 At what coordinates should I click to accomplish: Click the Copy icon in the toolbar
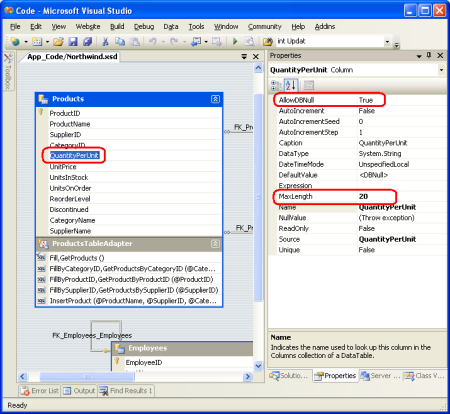(x=120, y=41)
